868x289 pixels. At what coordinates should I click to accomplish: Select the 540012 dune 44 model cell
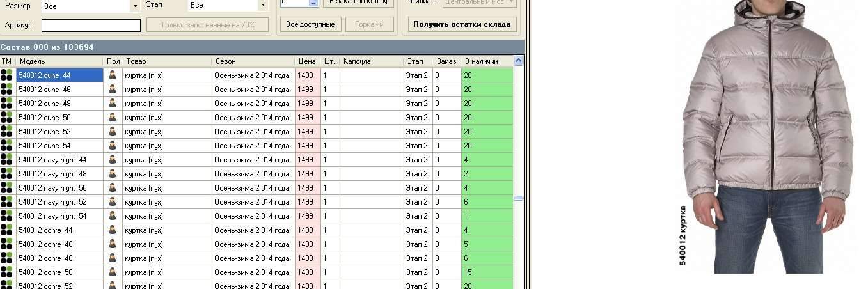pos(59,75)
